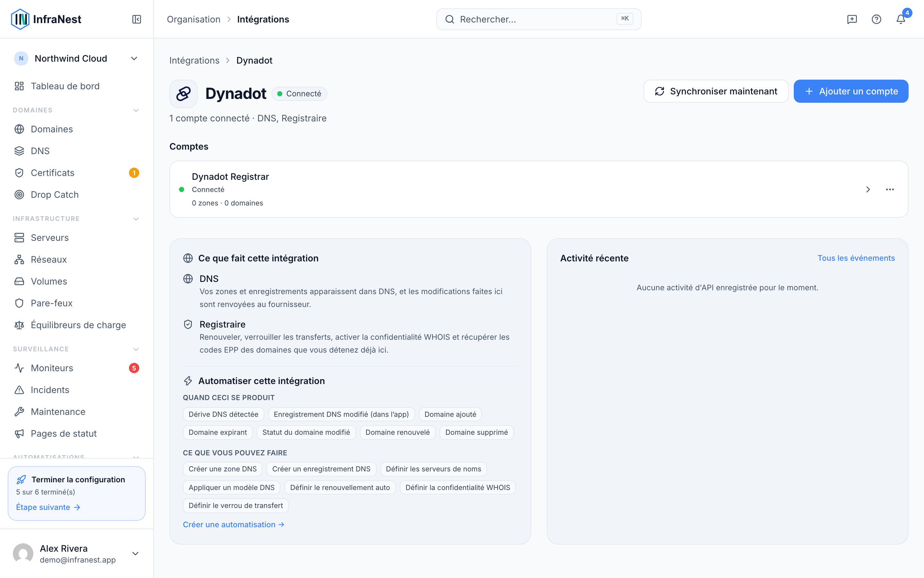
Task: Click the Dynadot link icon tile
Action: pyautogui.click(x=183, y=94)
